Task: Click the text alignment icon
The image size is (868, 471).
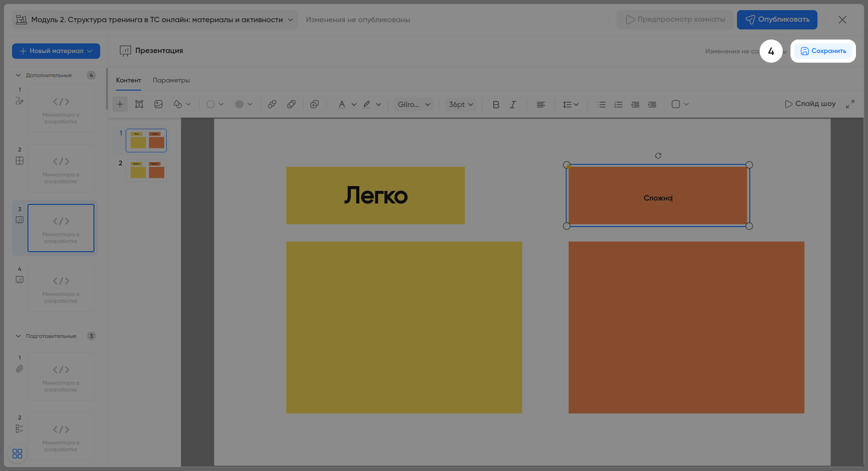Action: point(541,104)
